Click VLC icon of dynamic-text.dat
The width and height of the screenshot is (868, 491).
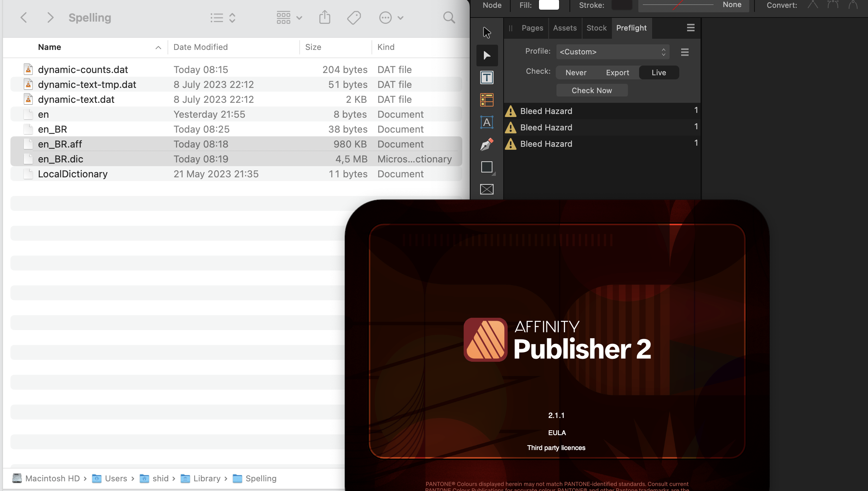point(28,99)
